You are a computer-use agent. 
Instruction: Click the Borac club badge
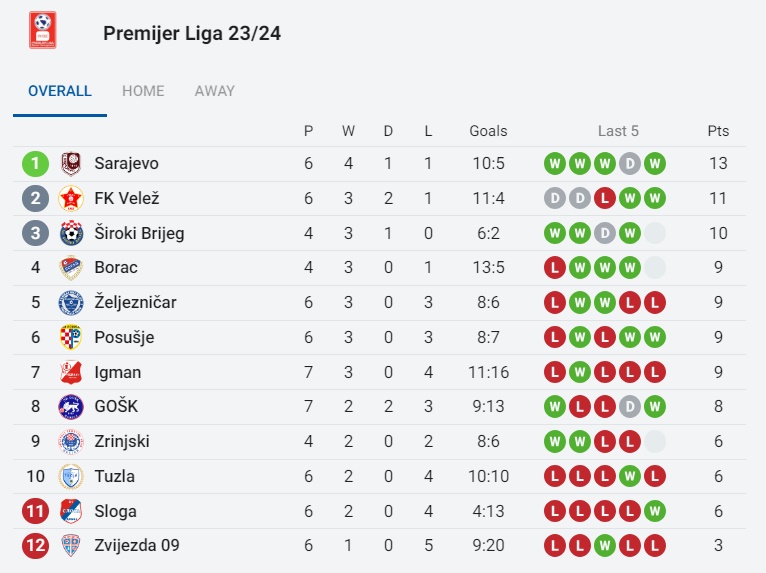point(71,268)
